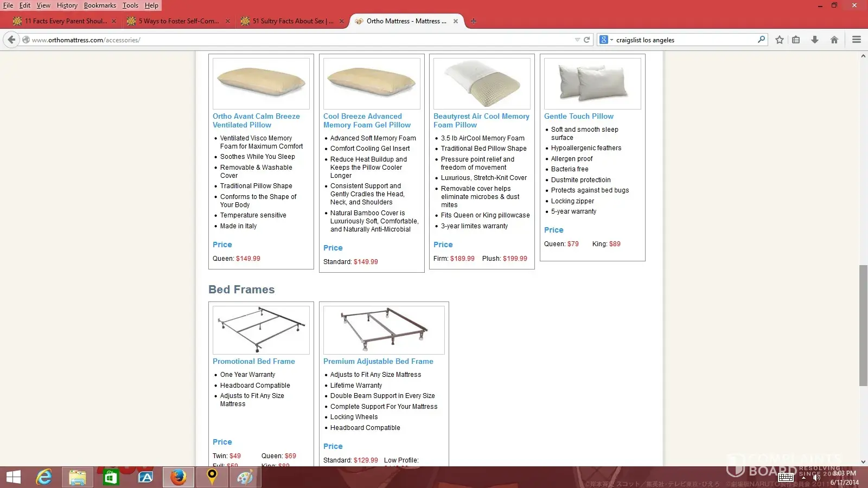This screenshot has width=868, height=488.
Task: Click the 'Bed Frames' section heading
Action: [x=241, y=290]
